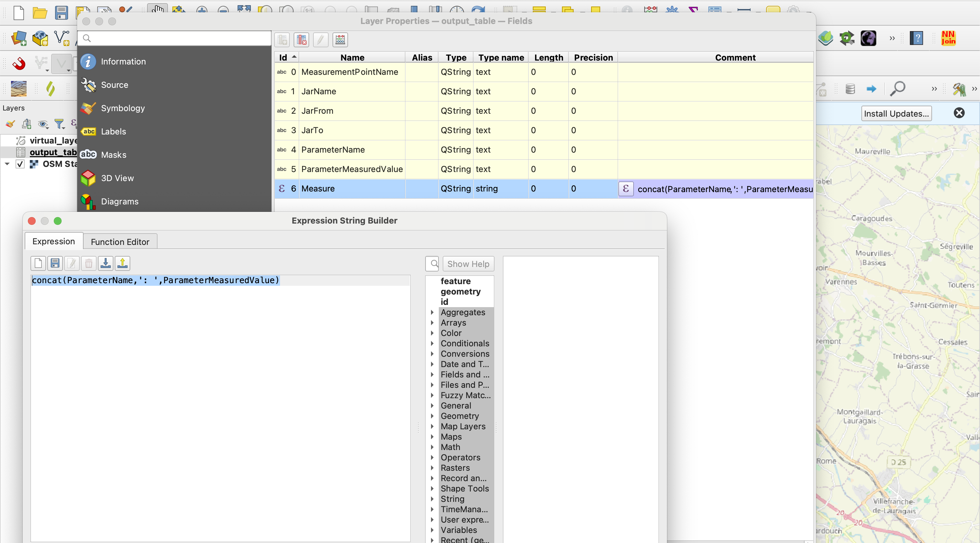
Task: Click the Add Vector Layer icon
Action: (62, 38)
